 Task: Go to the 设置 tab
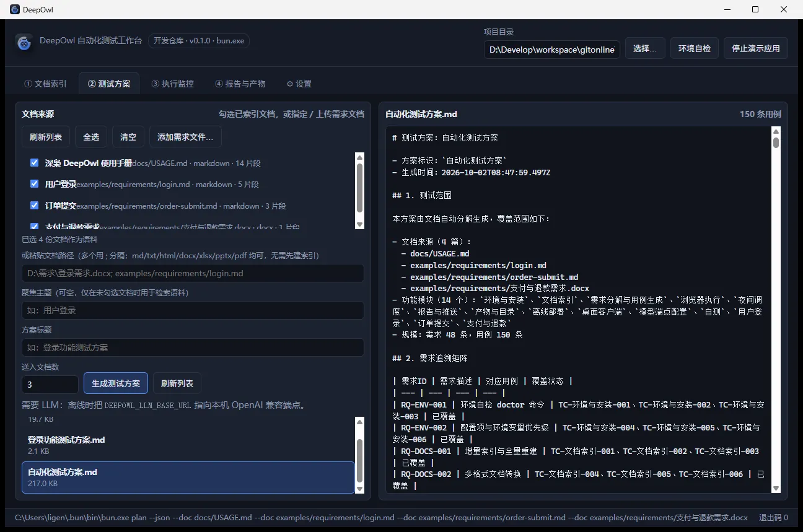point(299,84)
